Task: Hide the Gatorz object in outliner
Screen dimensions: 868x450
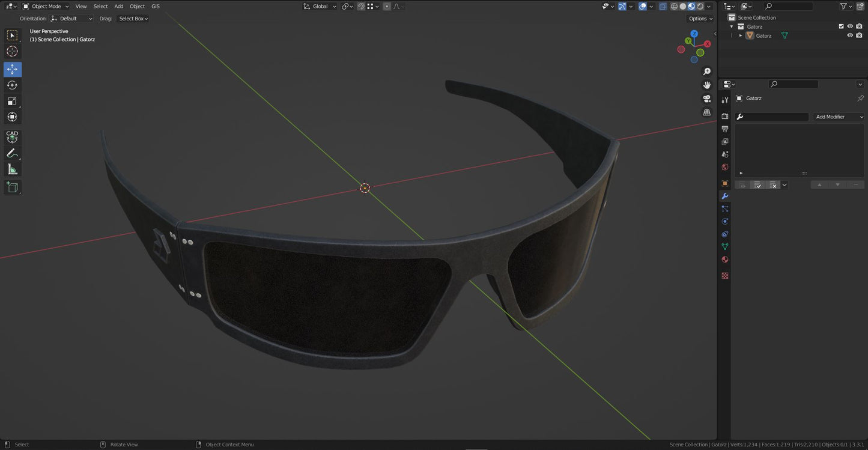Action: [x=850, y=35]
